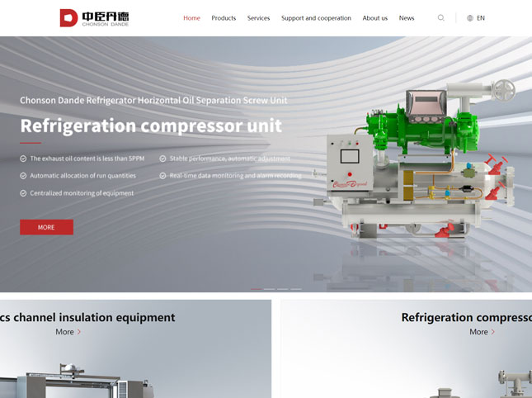Click the globe language icon
Screen dimensions: 532x398
pos(470,18)
